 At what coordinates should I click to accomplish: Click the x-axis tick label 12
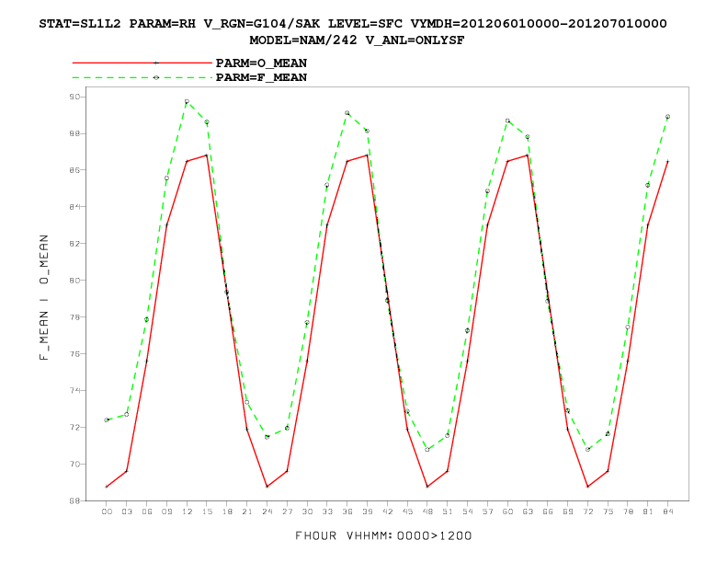[187, 511]
